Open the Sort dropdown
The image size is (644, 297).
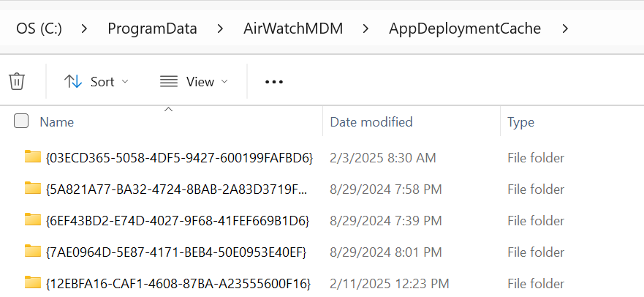(96, 82)
